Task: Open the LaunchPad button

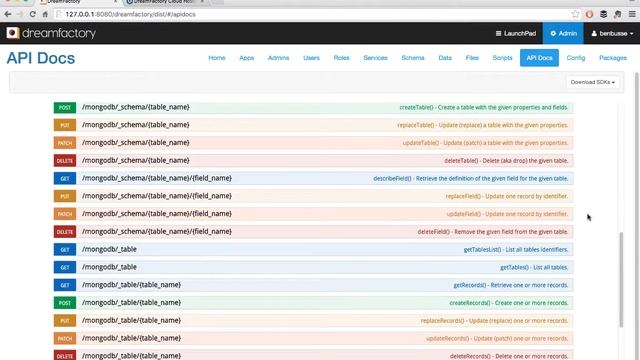Action: pos(516,33)
